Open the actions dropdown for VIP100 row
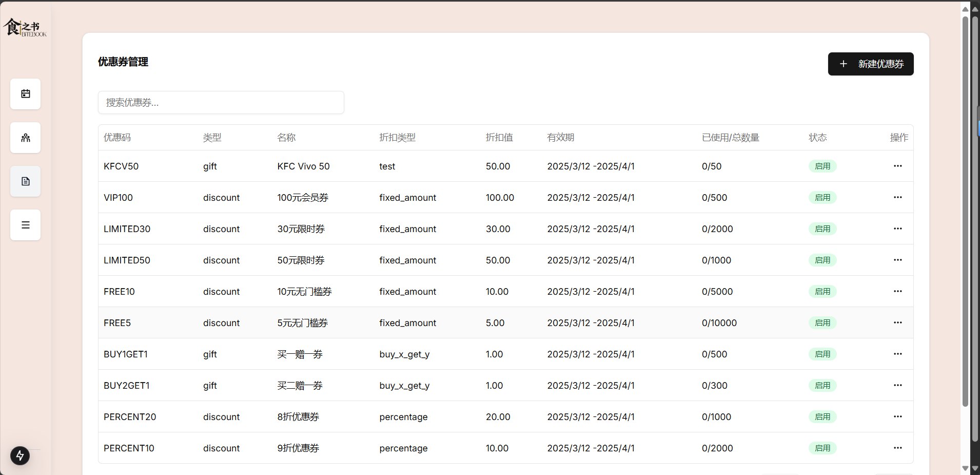980x475 pixels. tap(898, 197)
